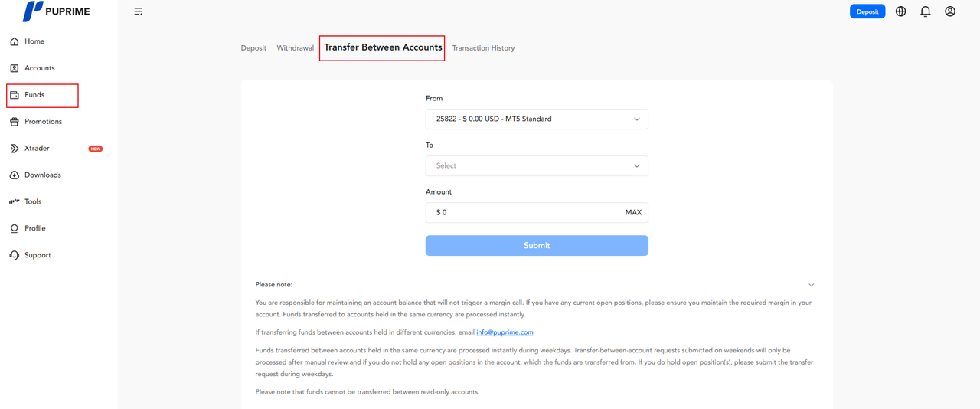Click MAX in the Amount field
Viewport: 980px width, 409px height.
coord(633,212)
